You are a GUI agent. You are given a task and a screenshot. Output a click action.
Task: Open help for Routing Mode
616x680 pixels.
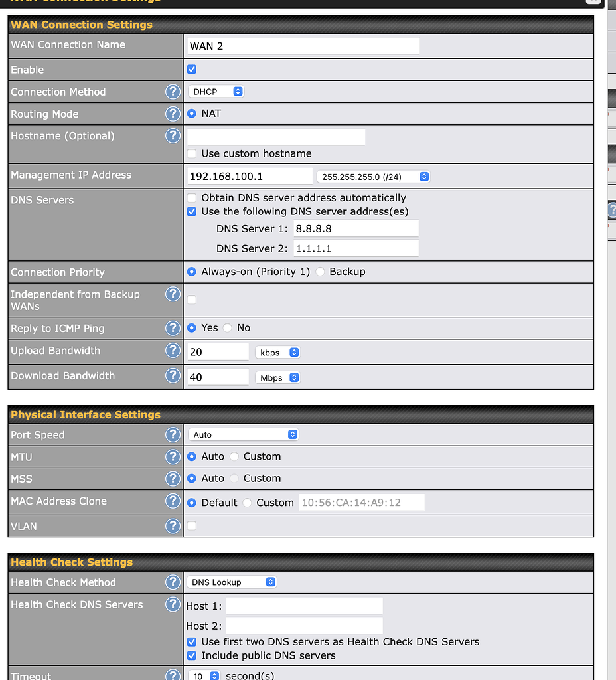pos(173,114)
